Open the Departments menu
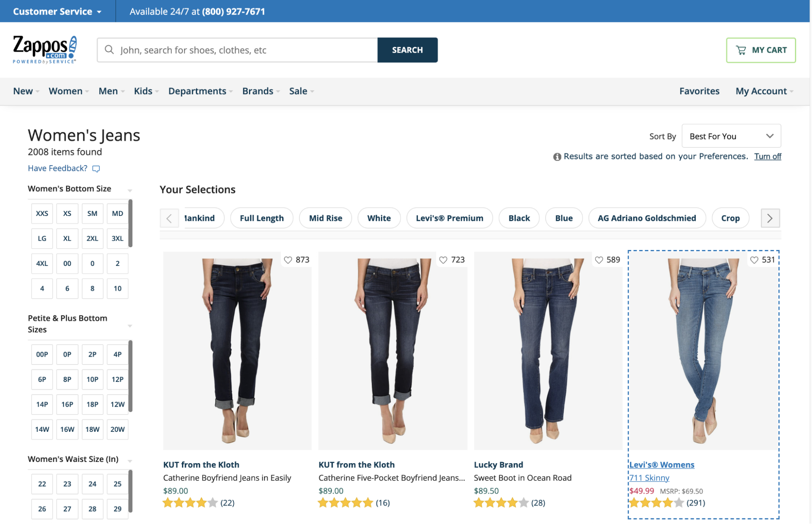The image size is (812, 524). pos(200,91)
